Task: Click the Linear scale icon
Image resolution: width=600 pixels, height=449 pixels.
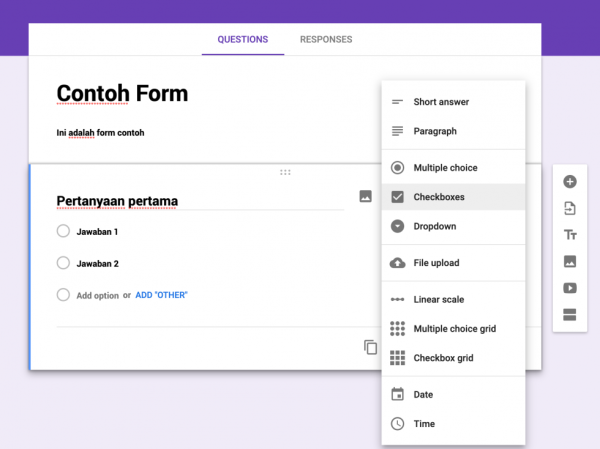Action: [x=397, y=299]
